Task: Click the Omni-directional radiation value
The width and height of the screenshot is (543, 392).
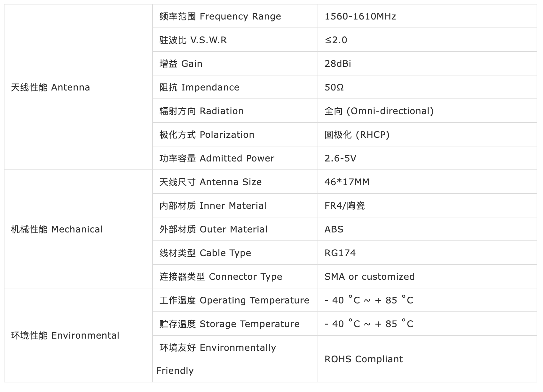Action: tap(379, 111)
